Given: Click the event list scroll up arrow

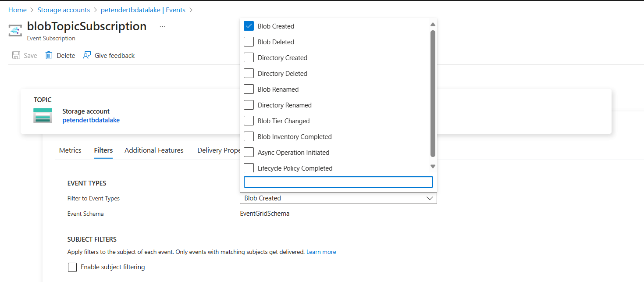Looking at the screenshot, I should point(433,25).
